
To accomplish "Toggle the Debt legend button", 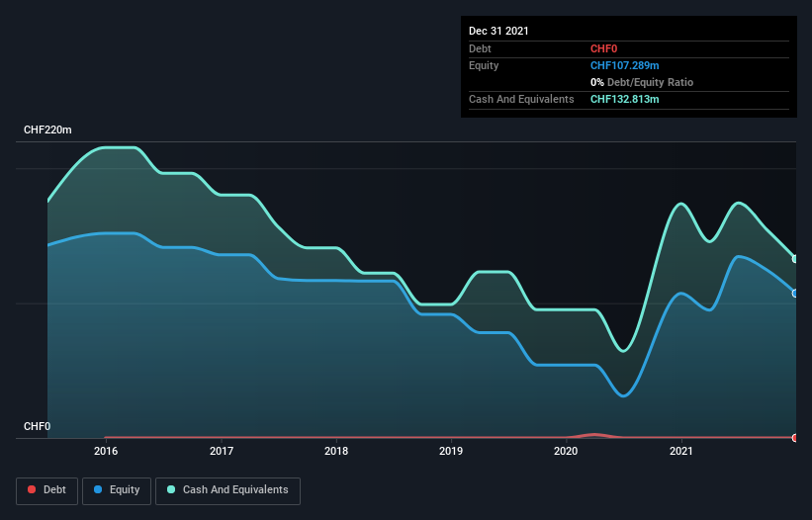I will pyautogui.click(x=46, y=490).
